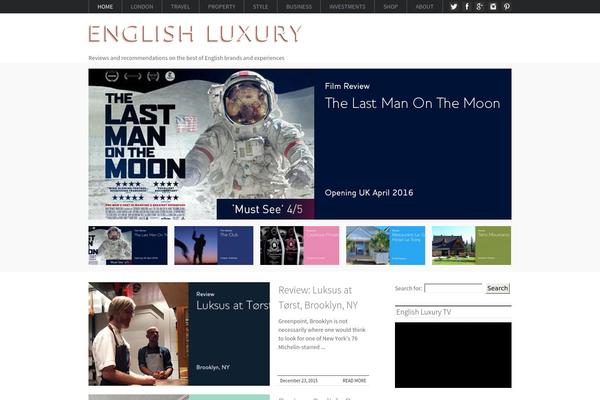Open the STYLE menu item

click(260, 7)
